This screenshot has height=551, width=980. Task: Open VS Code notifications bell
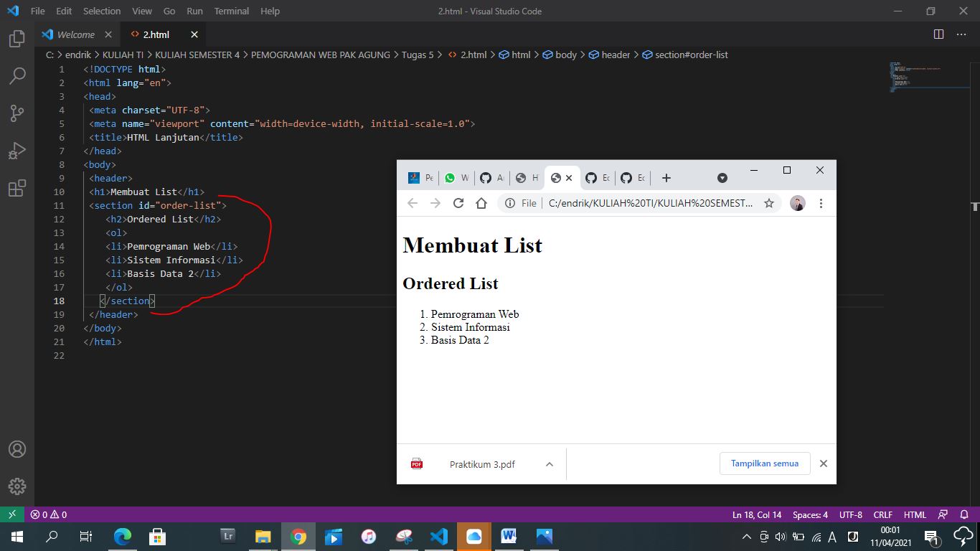(964, 514)
